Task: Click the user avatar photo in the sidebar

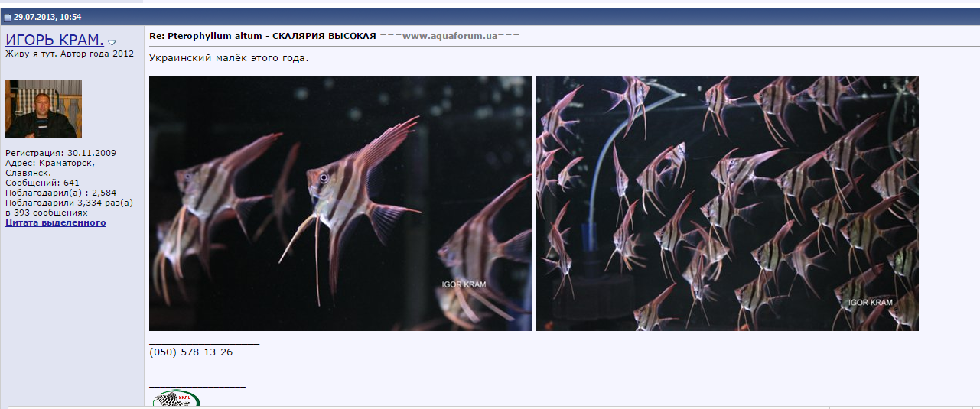Action: pyautogui.click(x=44, y=109)
